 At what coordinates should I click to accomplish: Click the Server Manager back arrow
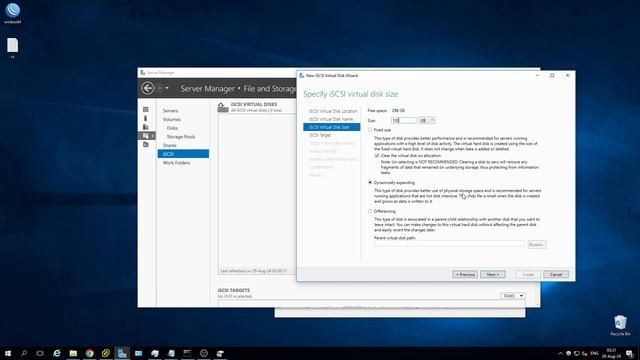pyautogui.click(x=147, y=88)
